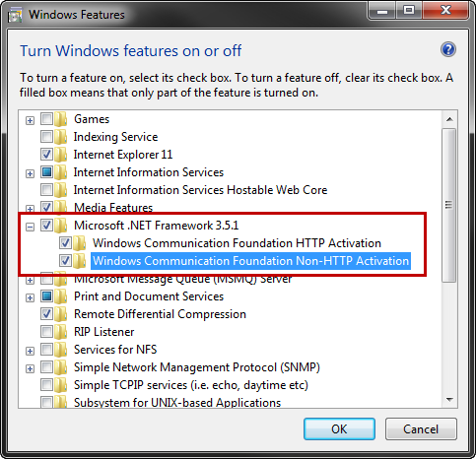
Task: Click the scrollbar down arrow
Action: pyautogui.click(x=449, y=400)
